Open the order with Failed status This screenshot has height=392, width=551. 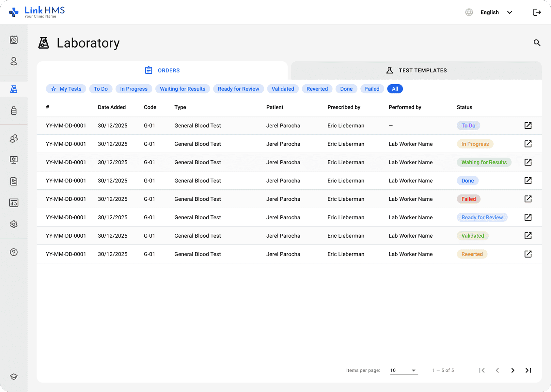pyautogui.click(x=528, y=199)
